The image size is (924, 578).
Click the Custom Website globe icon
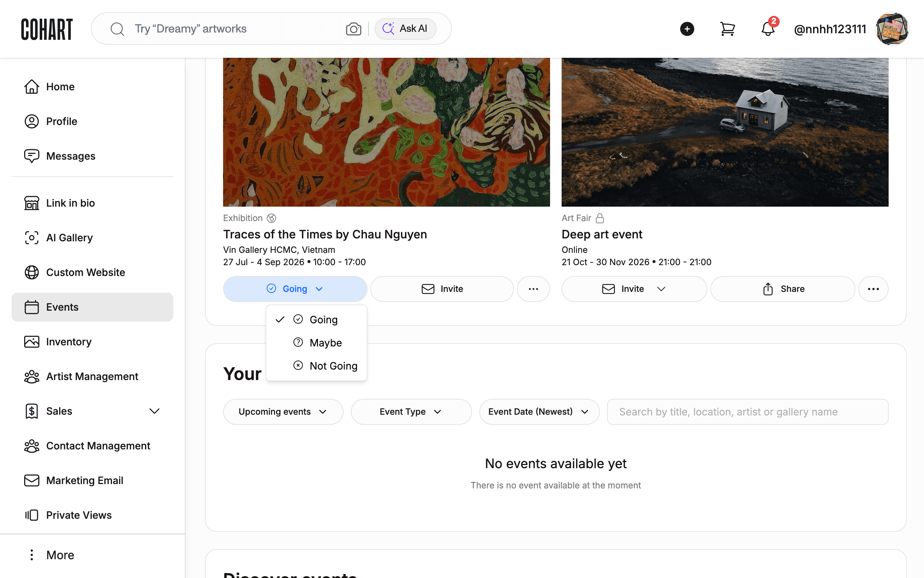pos(32,272)
